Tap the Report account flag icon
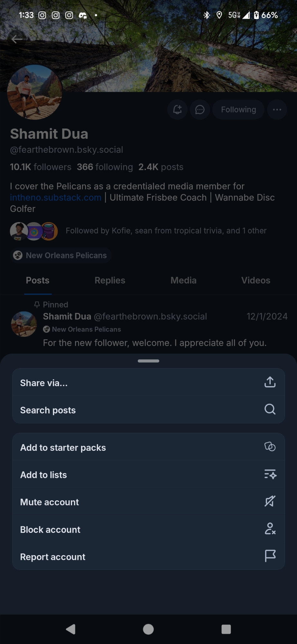The width and height of the screenshot is (297, 644). coord(270,556)
